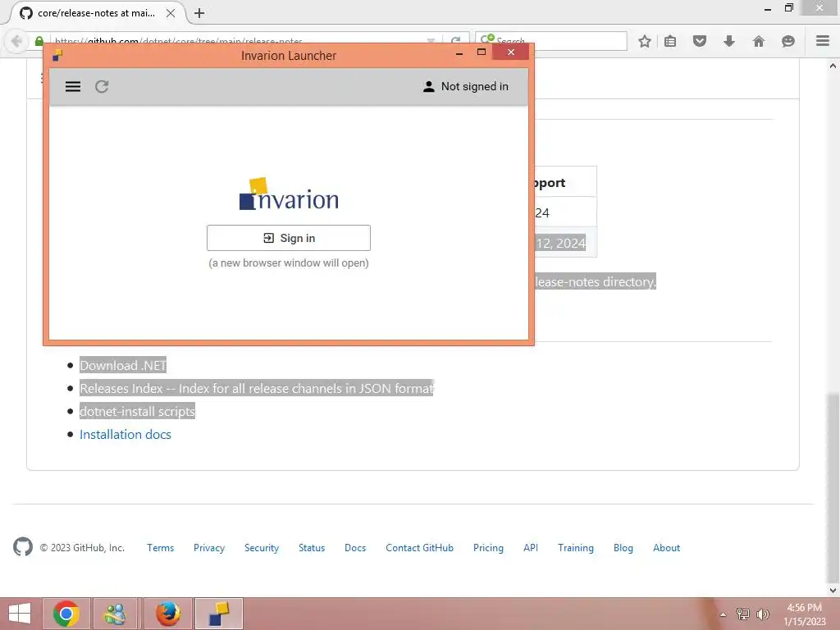Click the Firefox search box
Screen dimensions: 840x630
click(x=551, y=41)
